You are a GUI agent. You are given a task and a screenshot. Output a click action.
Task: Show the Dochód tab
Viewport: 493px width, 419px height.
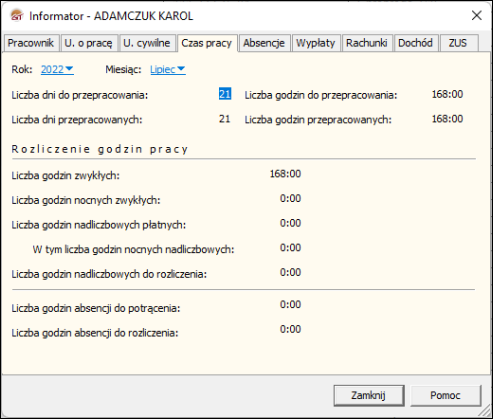pos(415,43)
